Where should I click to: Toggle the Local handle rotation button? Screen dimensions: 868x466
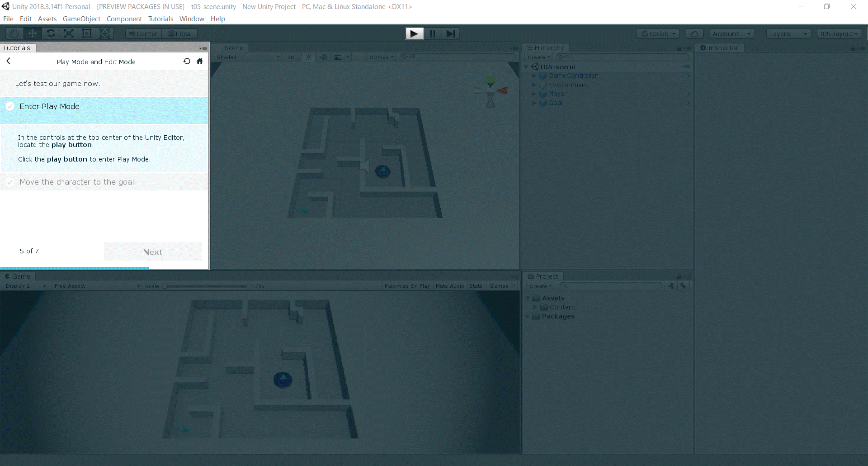point(180,33)
